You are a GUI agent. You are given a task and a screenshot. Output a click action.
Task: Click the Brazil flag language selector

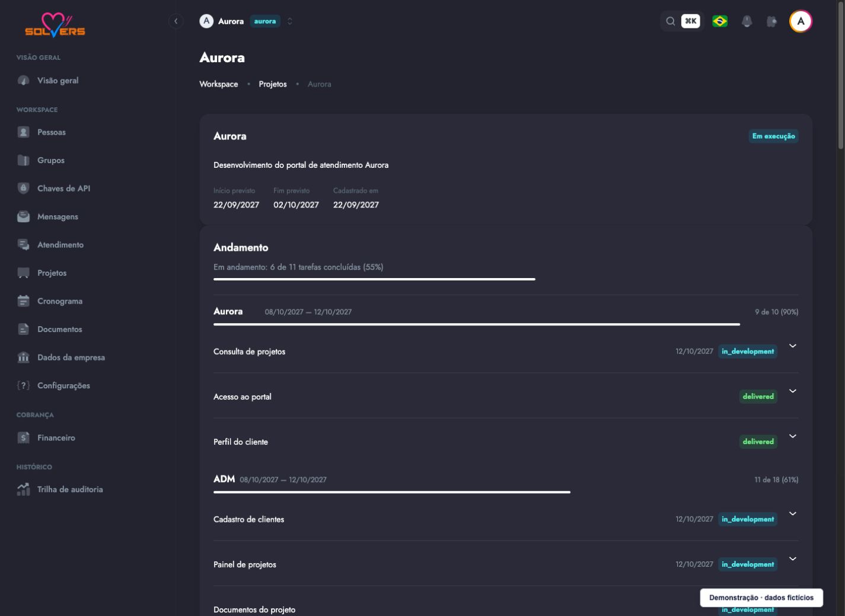pos(720,21)
